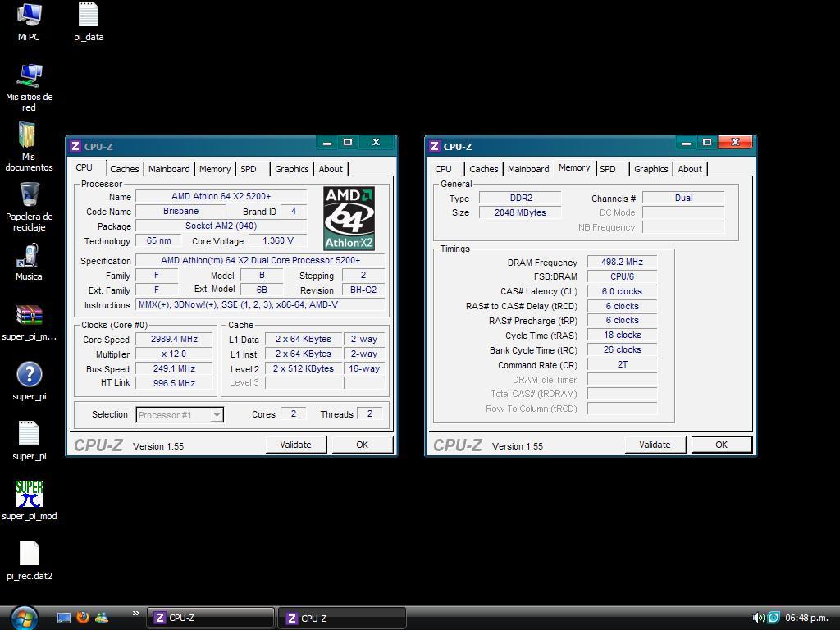Click the memory Size value 2048 MBytes

pos(520,212)
